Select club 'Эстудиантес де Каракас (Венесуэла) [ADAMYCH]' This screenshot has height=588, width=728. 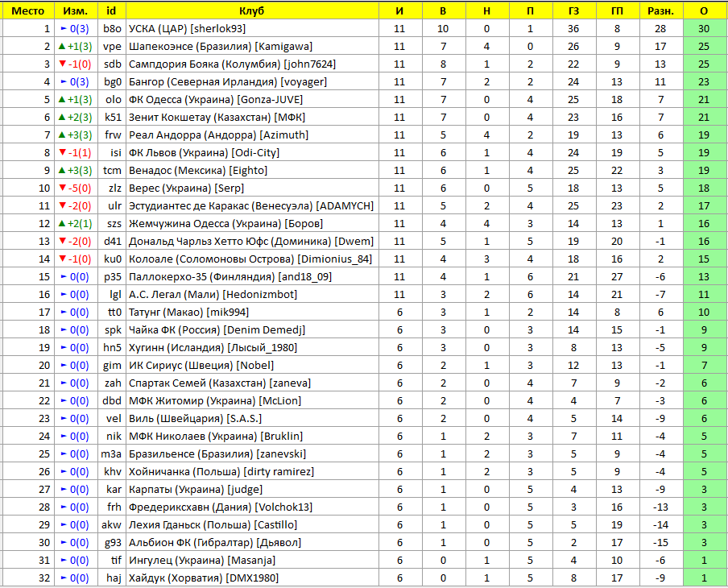(x=251, y=205)
